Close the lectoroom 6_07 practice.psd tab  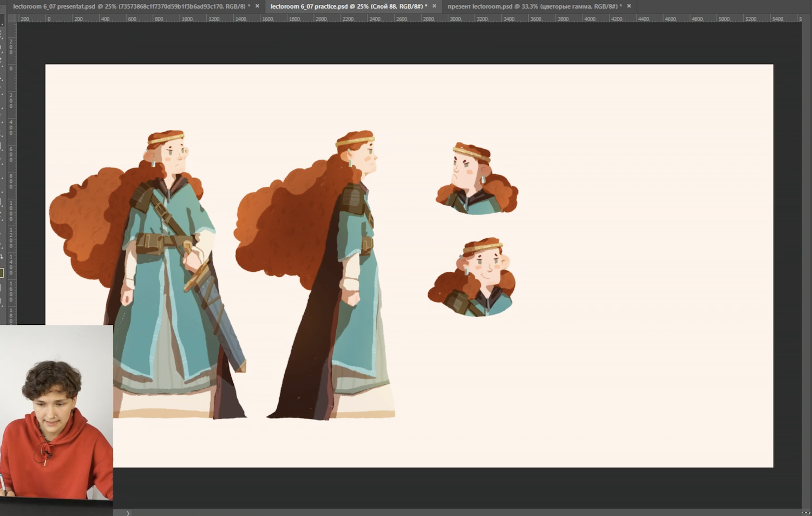click(x=434, y=6)
